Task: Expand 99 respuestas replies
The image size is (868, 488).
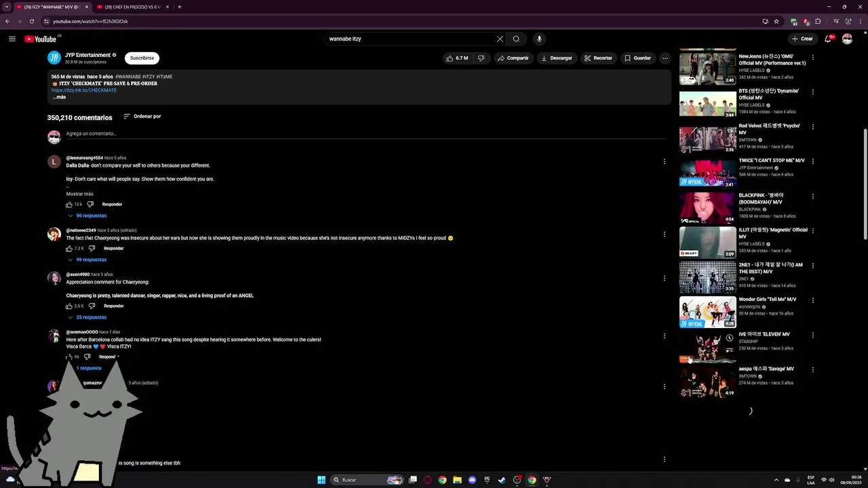Action: coord(87,260)
